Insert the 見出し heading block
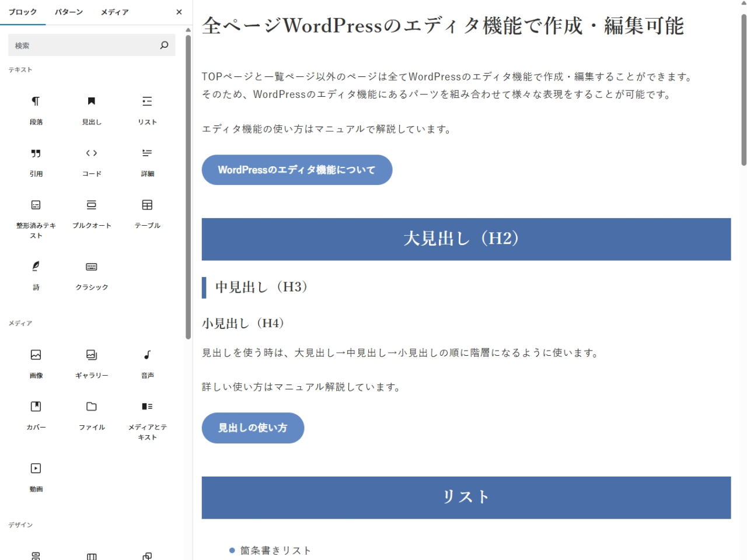This screenshot has height=560, width=747. point(92,111)
